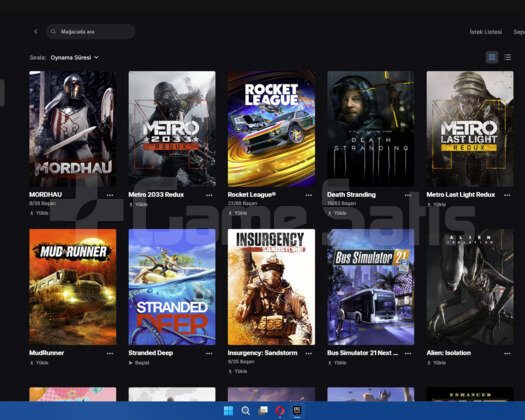This screenshot has width=525, height=420.
Task: Switch to list view
Action: click(508, 57)
